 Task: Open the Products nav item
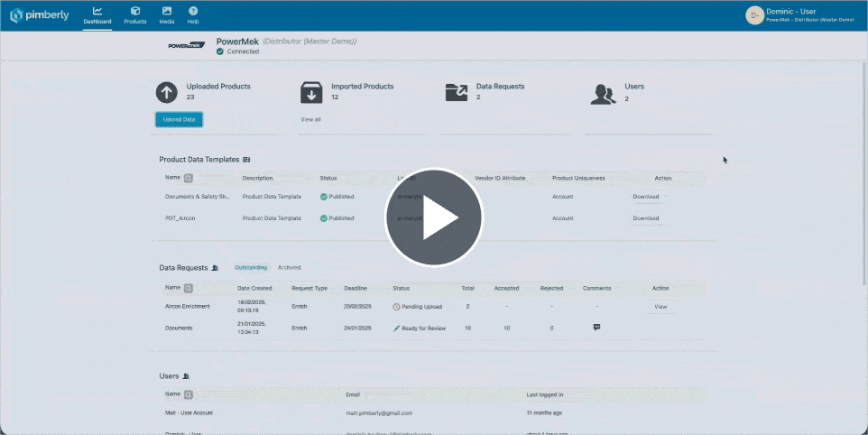coord(135,15)
